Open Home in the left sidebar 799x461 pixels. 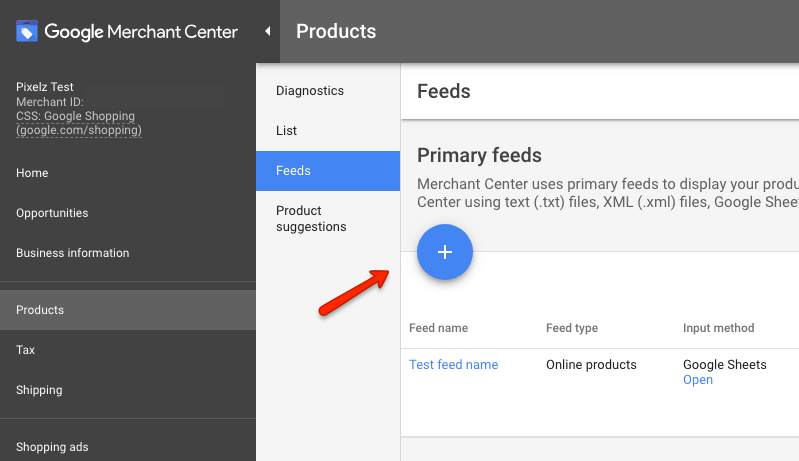[x=32, y=173]
